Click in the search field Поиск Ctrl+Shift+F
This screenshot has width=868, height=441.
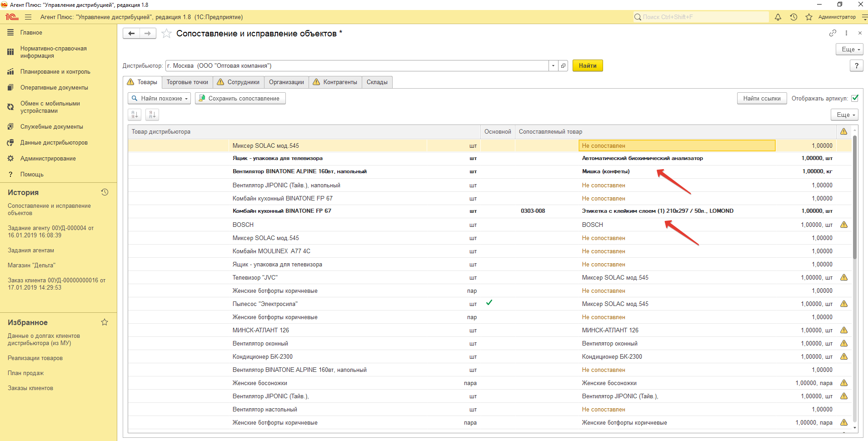coord(701,17)
